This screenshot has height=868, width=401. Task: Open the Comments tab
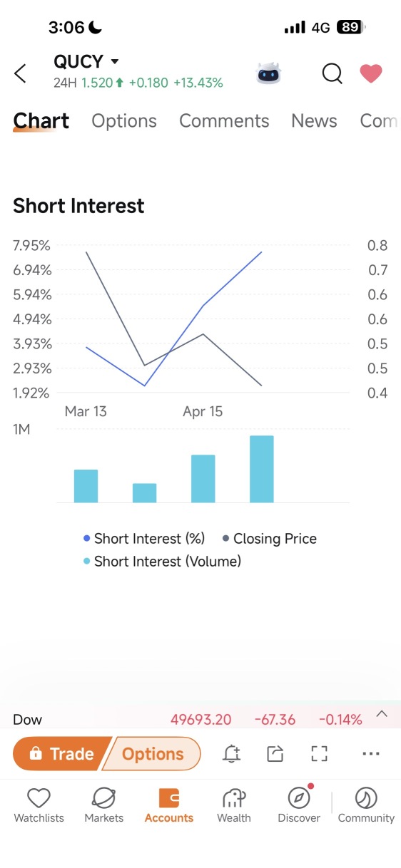224,121
